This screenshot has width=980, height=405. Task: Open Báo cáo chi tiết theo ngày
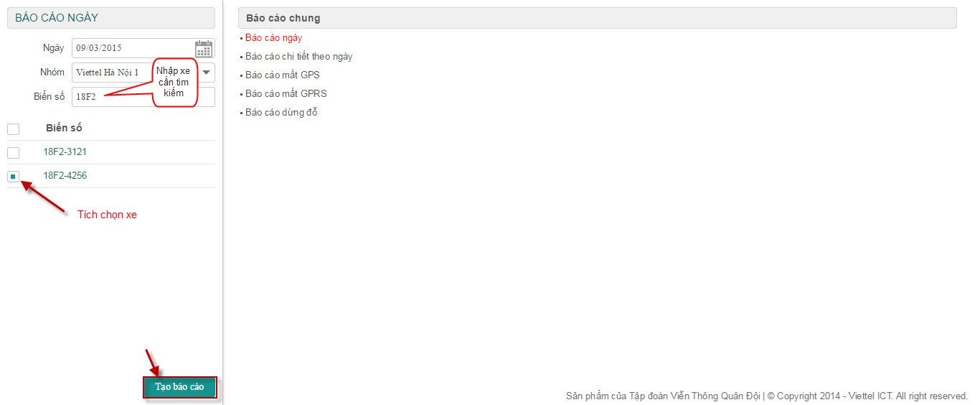pyautogui.click(x=298, y=56)
